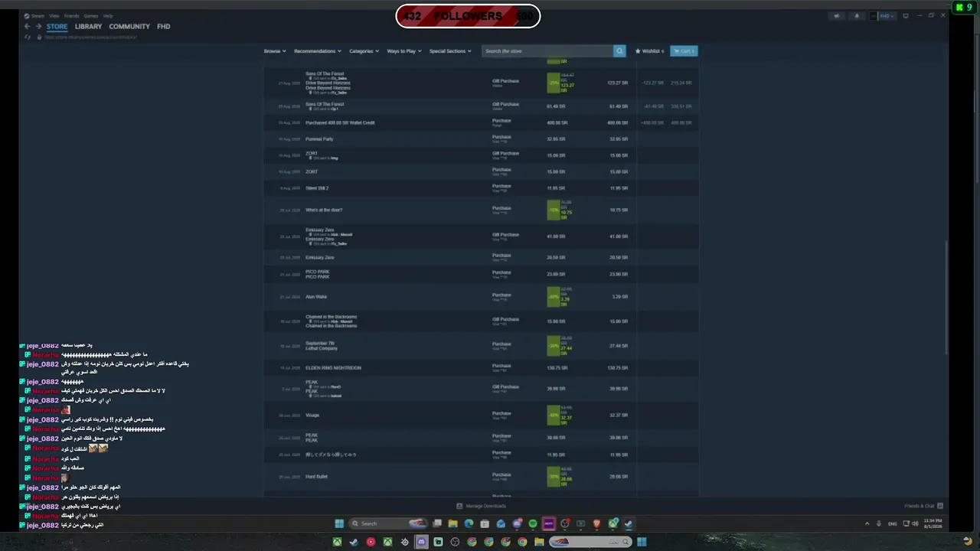Expand the Categories dropdown

(364, 51)
